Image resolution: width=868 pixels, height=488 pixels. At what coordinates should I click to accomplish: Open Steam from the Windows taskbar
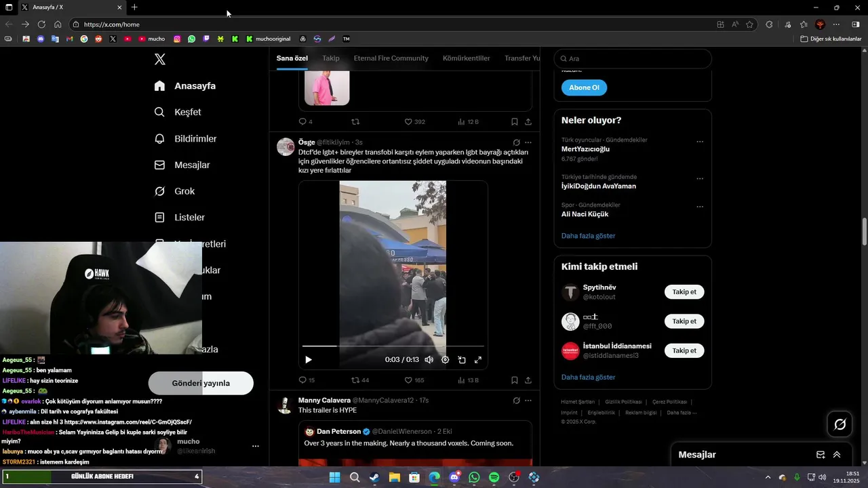click(x=374, y=477)
